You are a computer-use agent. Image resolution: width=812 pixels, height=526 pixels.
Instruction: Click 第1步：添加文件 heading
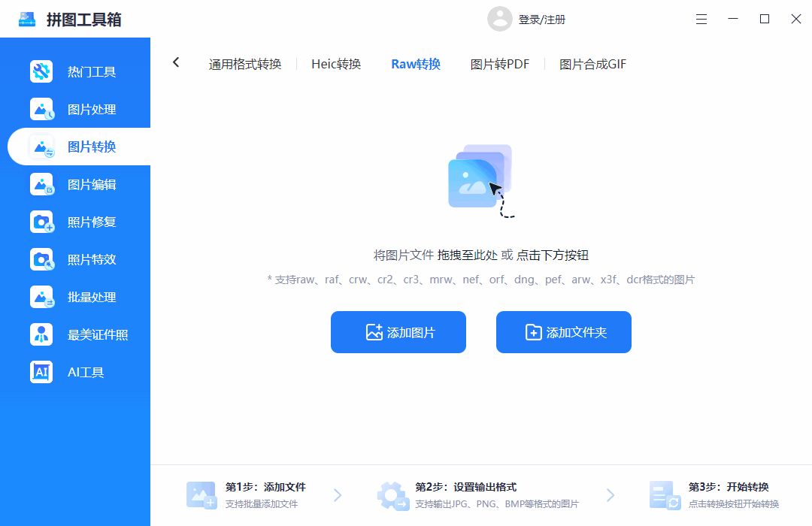point(265,487)
